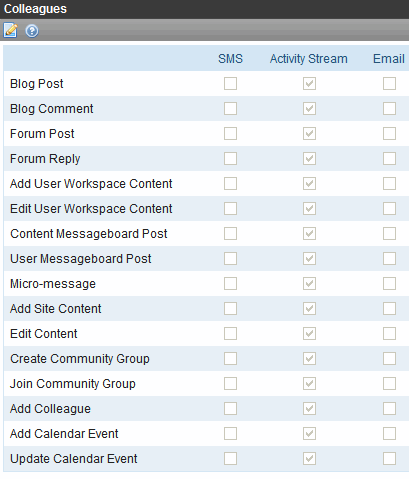Click the Activity Stream column header

(309, 59)
